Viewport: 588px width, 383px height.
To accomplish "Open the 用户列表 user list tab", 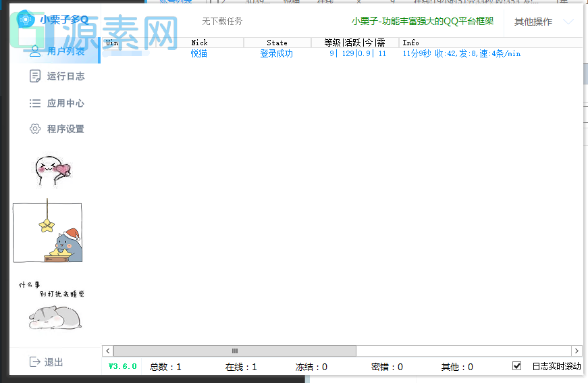I will pyautogui.click(x=55, y=51).
